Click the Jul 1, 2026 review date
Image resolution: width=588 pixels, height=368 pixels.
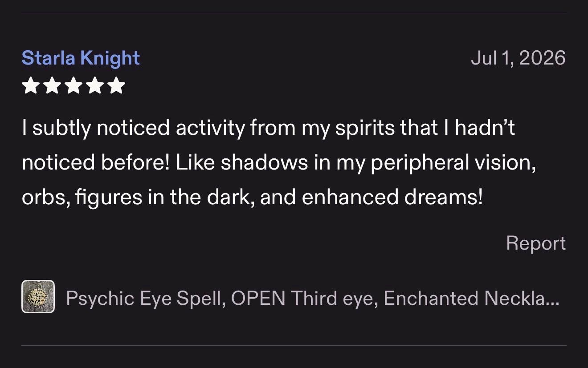(x=518, y=58)
